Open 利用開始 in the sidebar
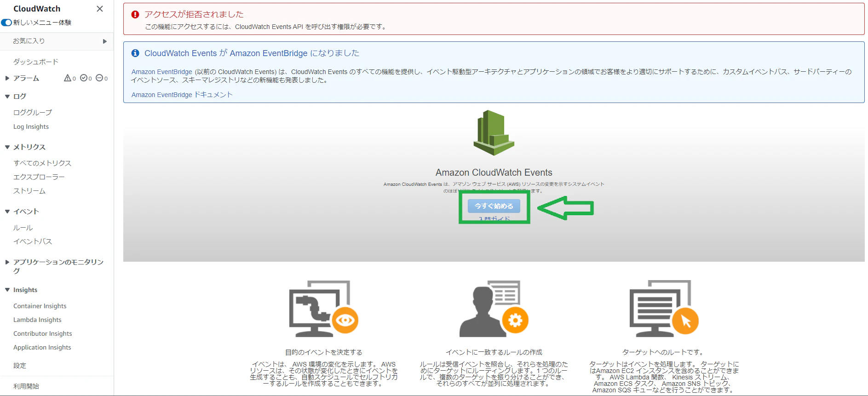 [x=26, y=386]
